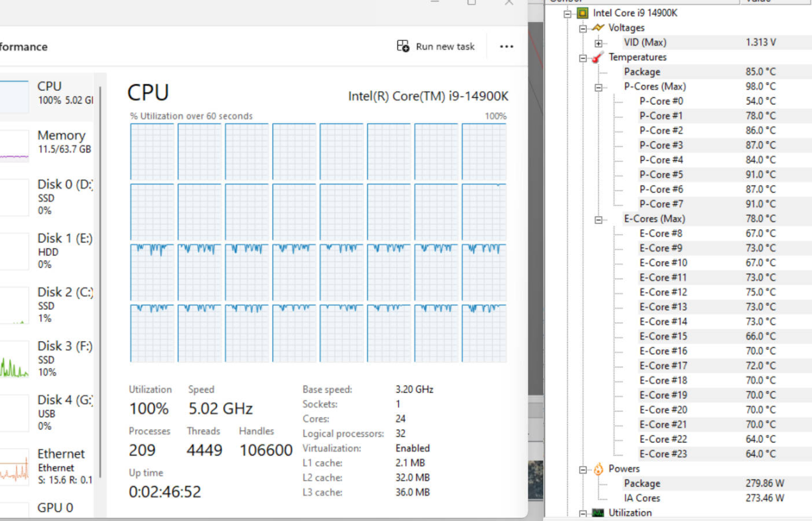Click the Threads count 4449
The height and width of the screenshot is (521, 812).
click(x=205, y=451)
